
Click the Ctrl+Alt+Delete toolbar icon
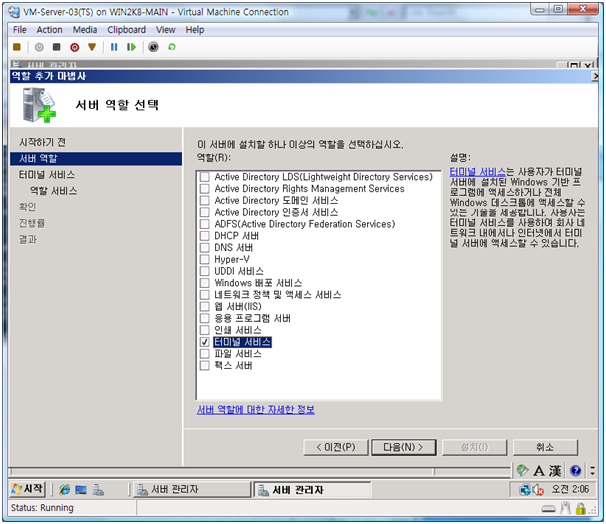17,47
